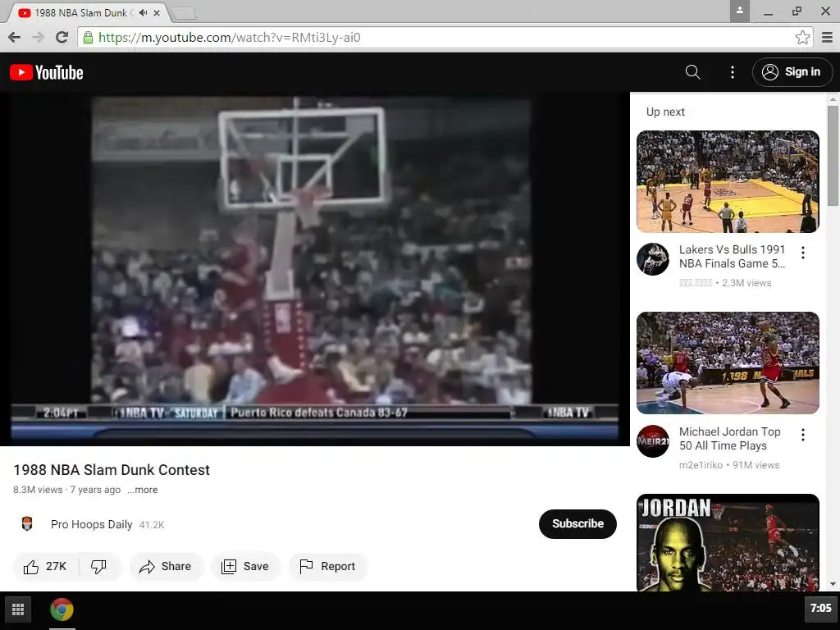Click the m2e1iriko 91M views text

click(729, 465)
